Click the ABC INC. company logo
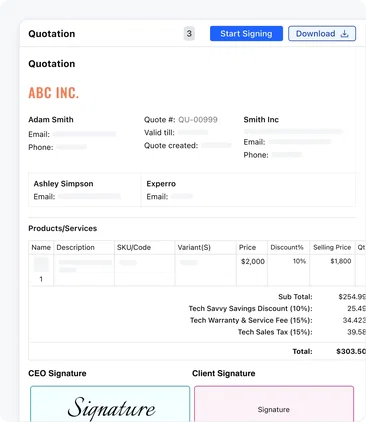366x422 pixels. point(54,93)
